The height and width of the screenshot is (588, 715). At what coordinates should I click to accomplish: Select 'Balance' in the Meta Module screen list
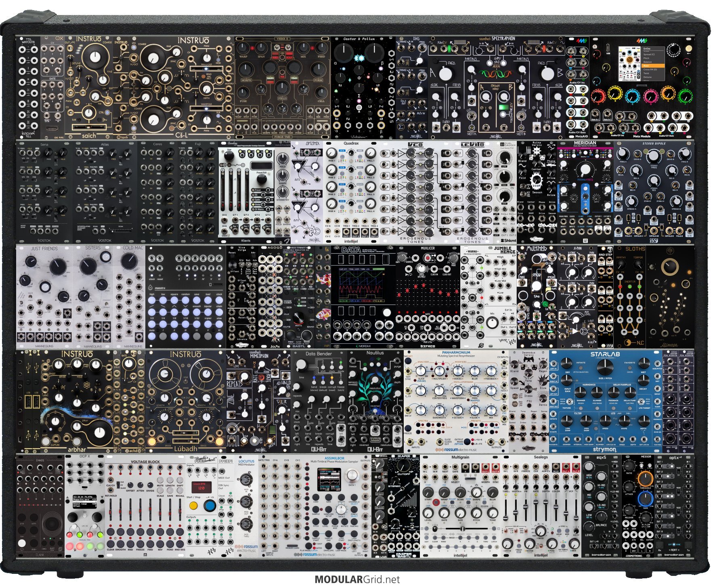tap(653, 62)
